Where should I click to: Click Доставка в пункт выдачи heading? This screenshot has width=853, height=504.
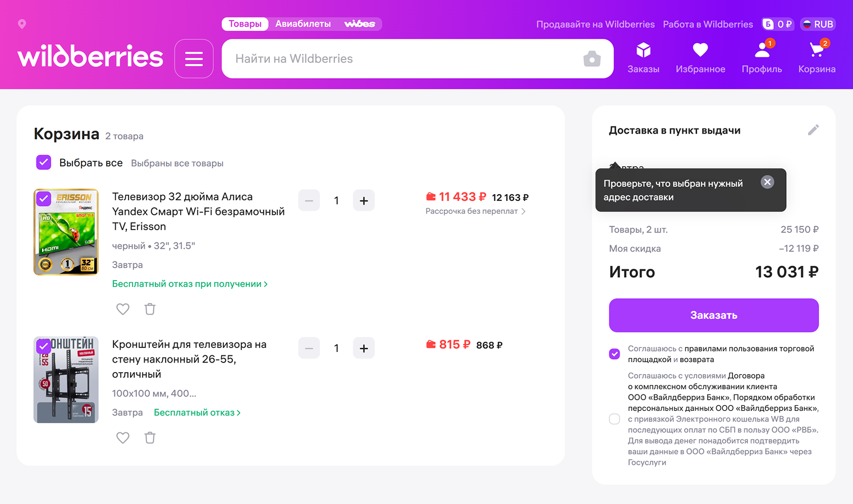[675, 130]
